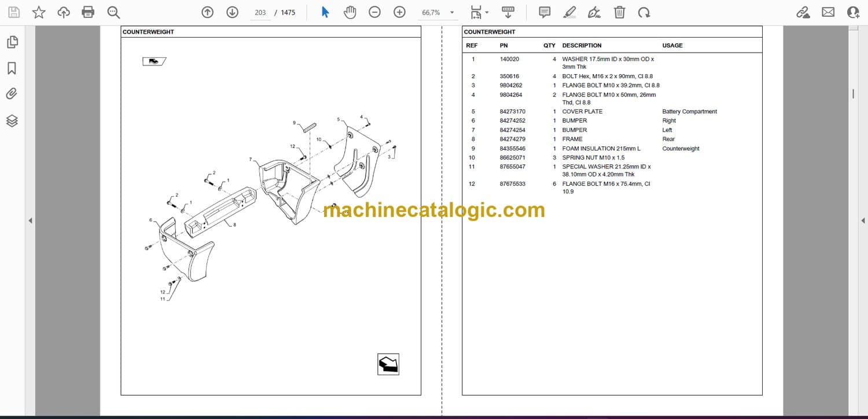Select part number 84274254

point(513,130)
